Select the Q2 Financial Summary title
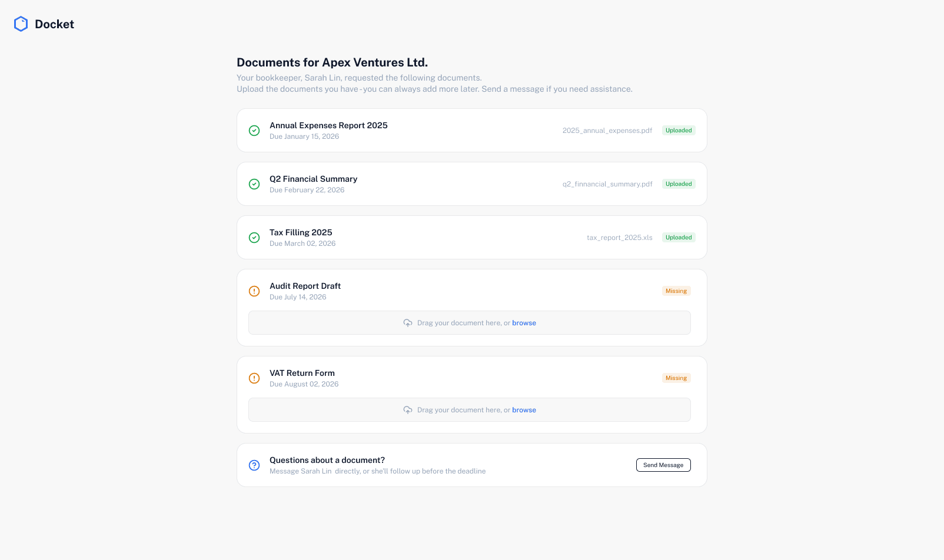The width and height of the screenshot is (944, 560). coord(313,179)
